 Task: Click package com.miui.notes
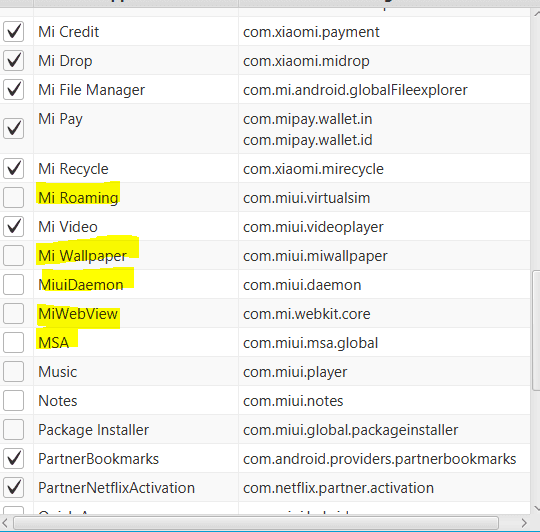[293, 401]
